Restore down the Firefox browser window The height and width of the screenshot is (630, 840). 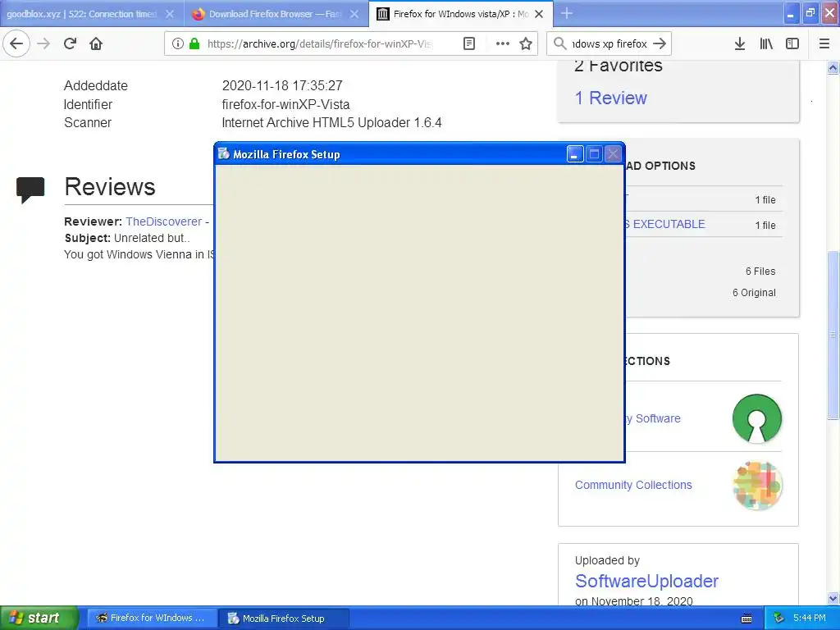coord(810,14)
